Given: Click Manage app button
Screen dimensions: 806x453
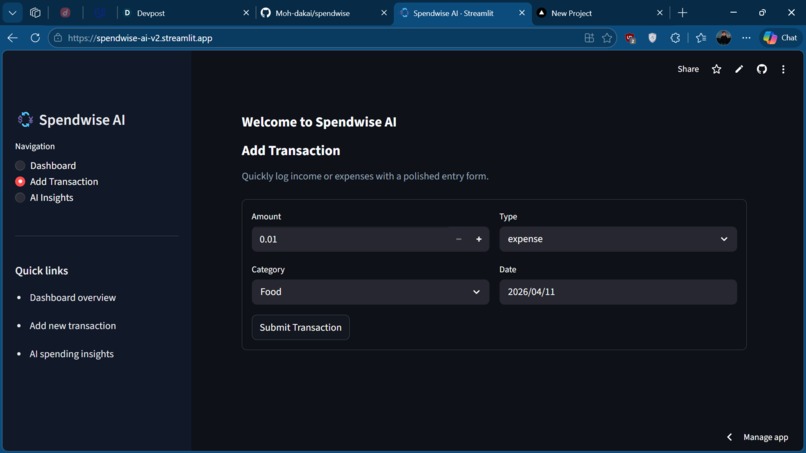Looking at the screenshot, I should point(765,437).
